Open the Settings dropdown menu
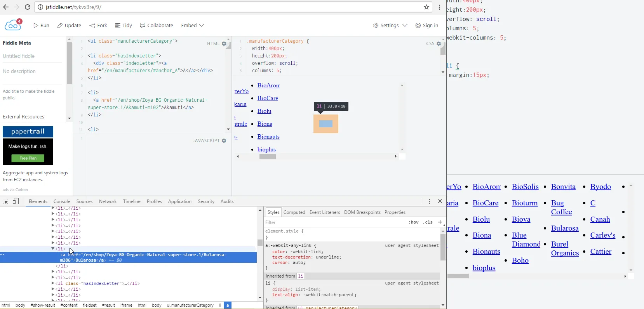 (390, 26)
